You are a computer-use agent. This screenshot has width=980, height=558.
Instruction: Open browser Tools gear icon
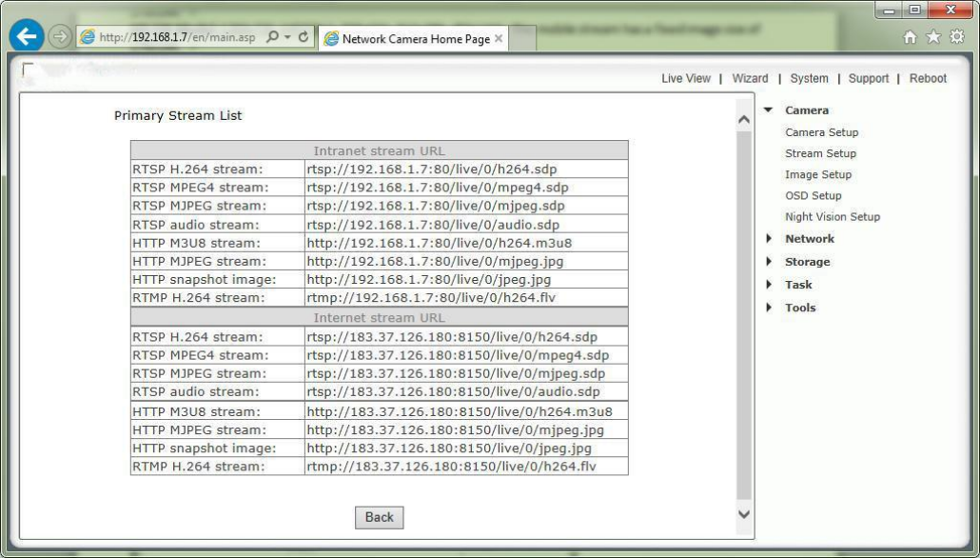click(957, 37)
